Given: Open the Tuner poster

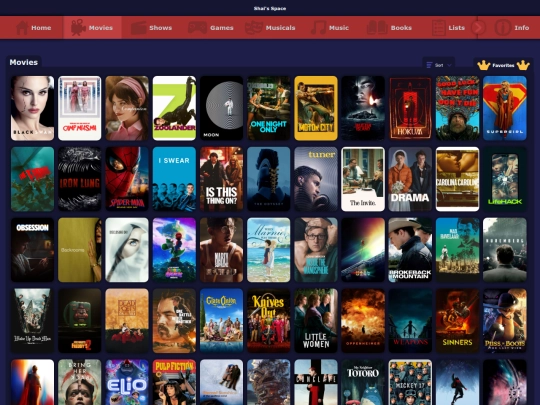Looking at the screenshot, I should coord(316,179).
